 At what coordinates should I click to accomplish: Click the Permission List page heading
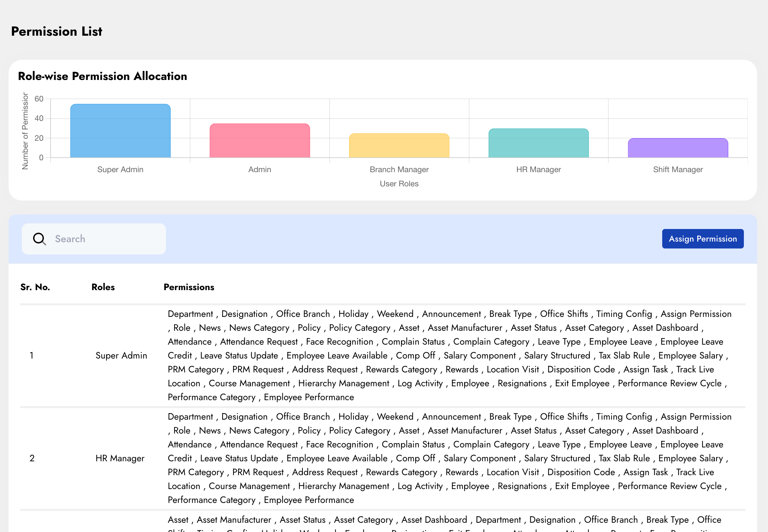click(57, 31)
